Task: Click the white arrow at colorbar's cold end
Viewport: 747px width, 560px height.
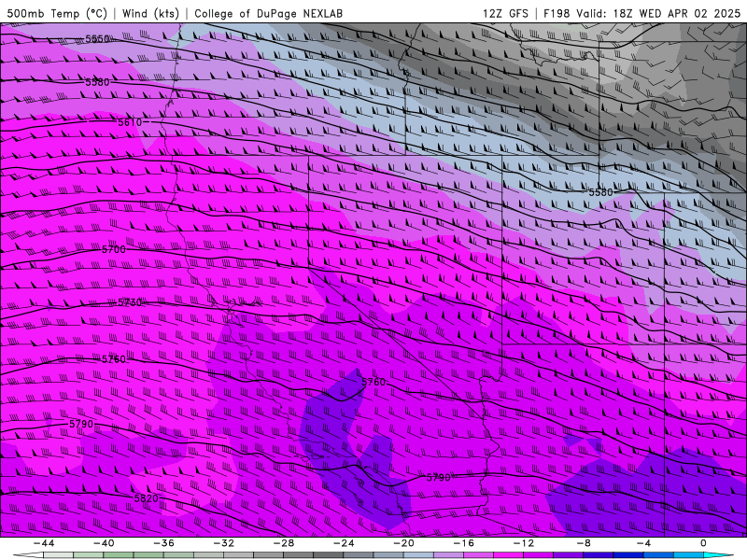Action: pos(28,555)
